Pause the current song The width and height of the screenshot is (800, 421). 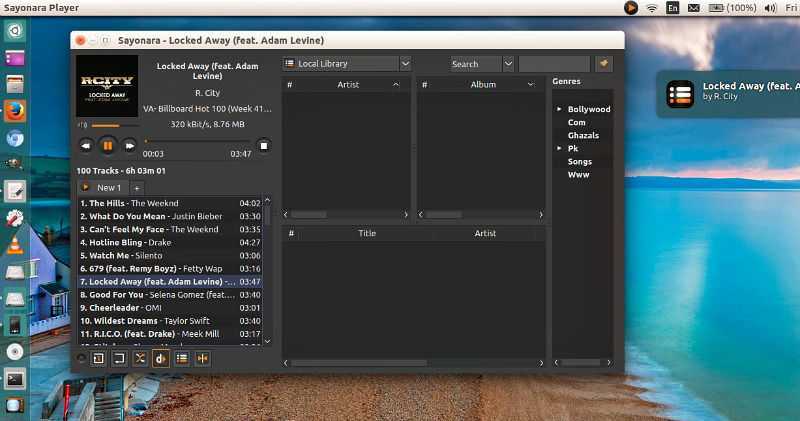click(108, 146)
